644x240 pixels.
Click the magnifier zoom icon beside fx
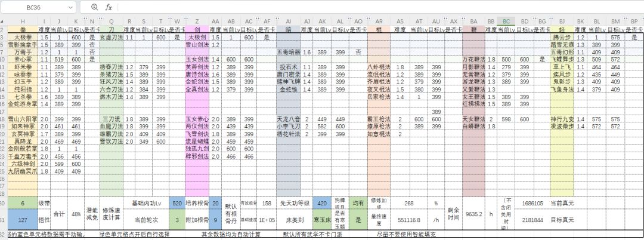pyautogui.click(x=94, y=7)
